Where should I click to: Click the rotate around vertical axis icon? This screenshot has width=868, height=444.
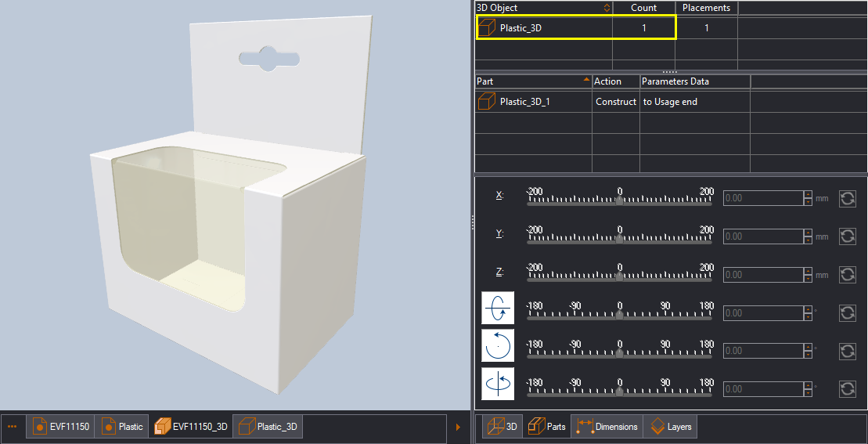click(498, 384)
